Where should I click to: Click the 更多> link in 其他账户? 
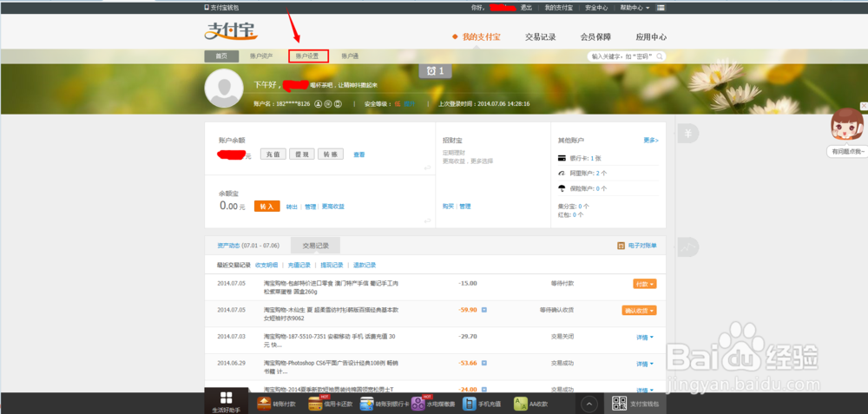[x=651, y=140]
